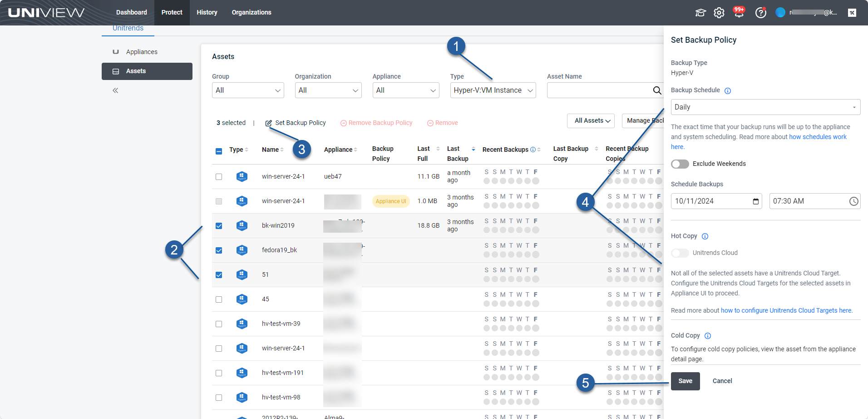
Task: Click the schedule time field 07:30 AM
Action: [x=815, y=201]
